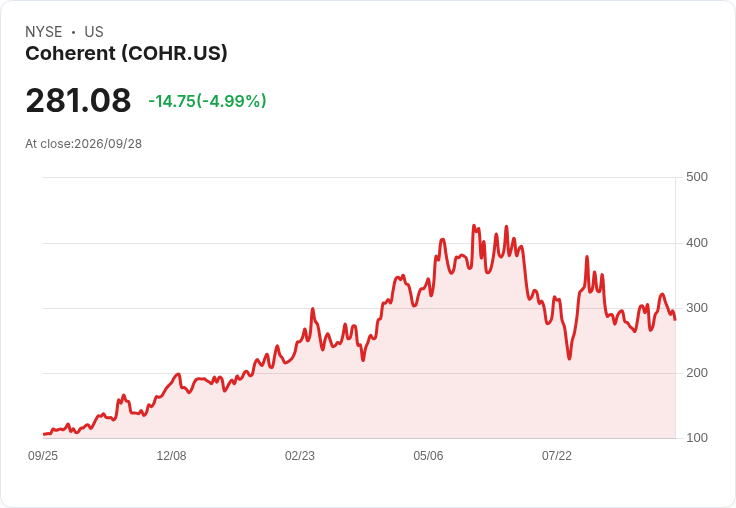Click the rightmost end of the price line
Viewport: 736px width, 508px height.
coord(675,320)
